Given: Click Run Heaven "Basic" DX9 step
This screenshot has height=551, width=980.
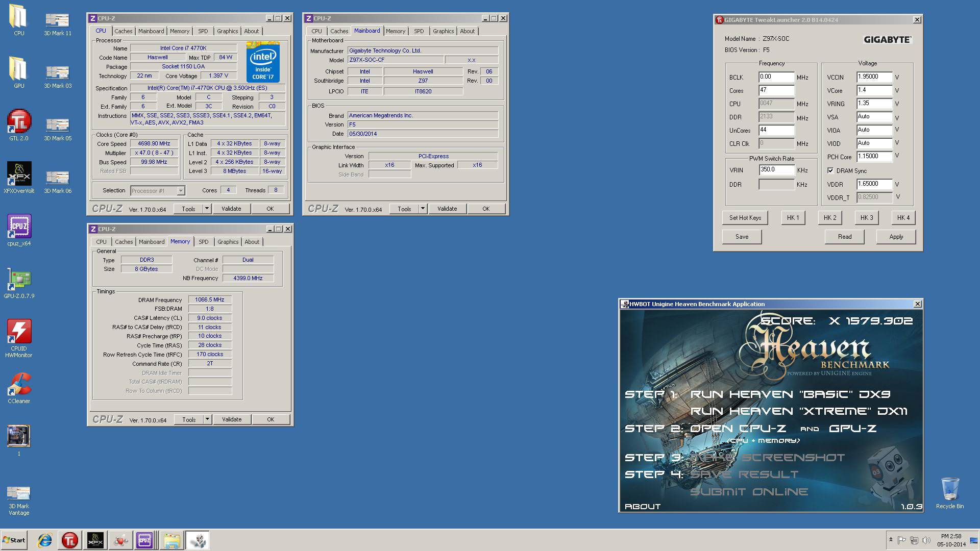Looking at the screenshot, I should click(x=790, y=394).
